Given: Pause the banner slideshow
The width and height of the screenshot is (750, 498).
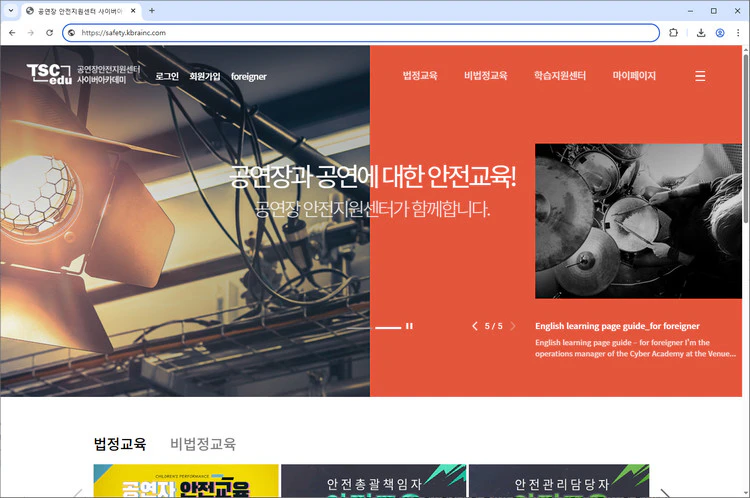Looking at the screenshot, I should pos(409,326).
